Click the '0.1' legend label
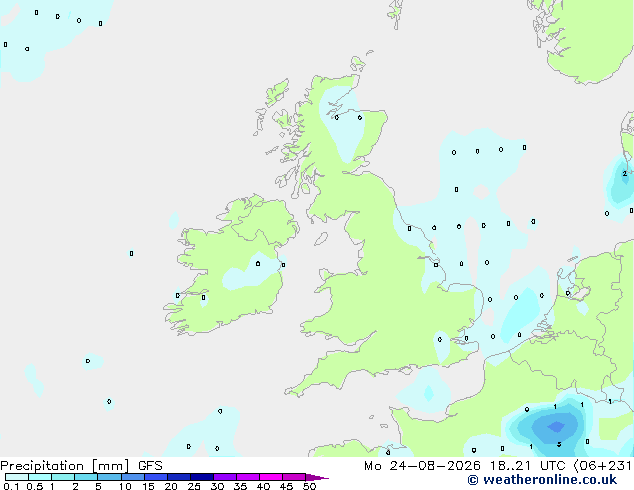The width and height of the screenshot is (634, 490). click(11, 486)
